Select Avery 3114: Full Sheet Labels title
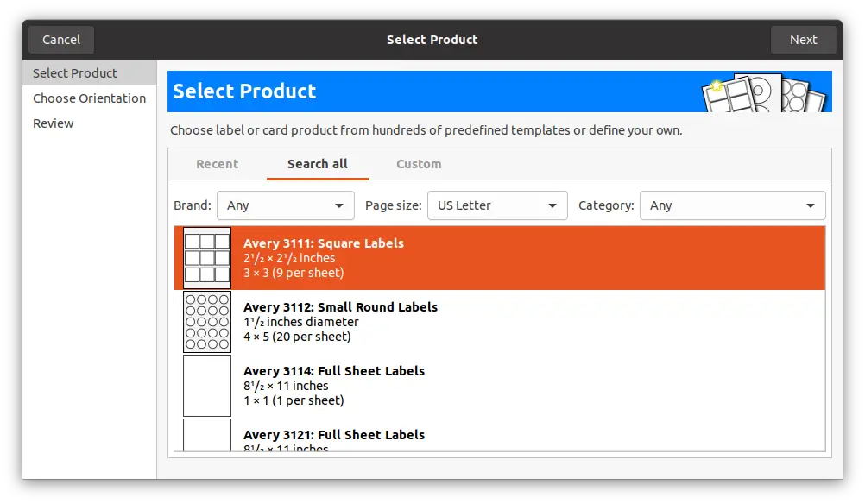865x504 pixels. (x=334, y=371)
